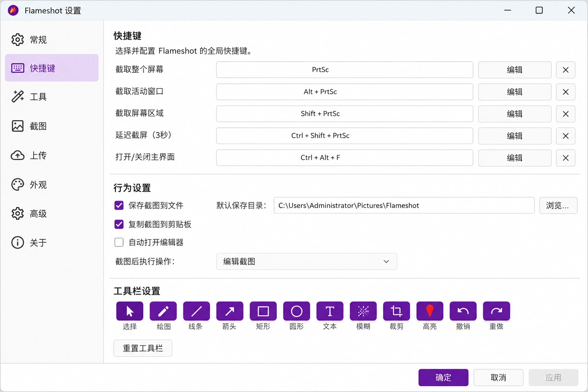
Task: Edit the 延迟截屏 shortcut
Action: coord(514,136)
